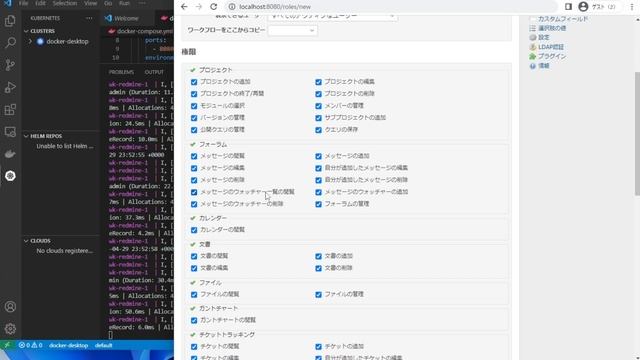The image size is (640, 360).
Task: Click the browser address bar URL
Action: [275, 7]
